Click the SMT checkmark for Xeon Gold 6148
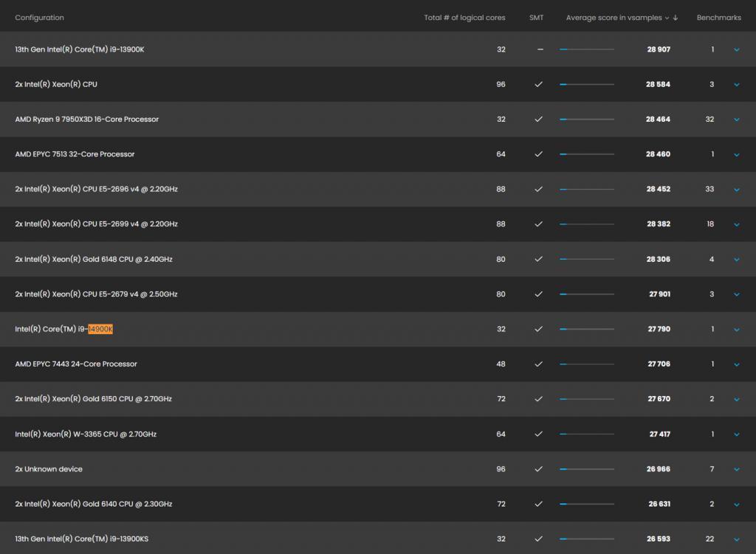This screenshot has height=554, width=756. (538, 259)
